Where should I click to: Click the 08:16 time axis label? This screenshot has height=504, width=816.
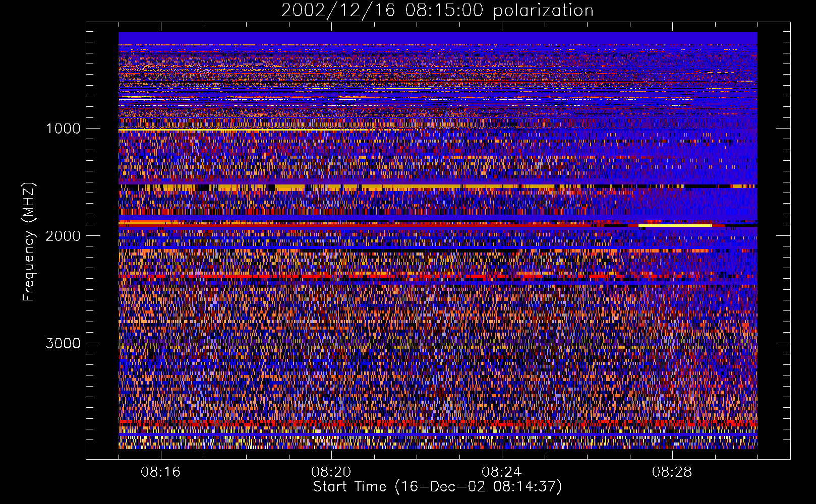(161, 472)
